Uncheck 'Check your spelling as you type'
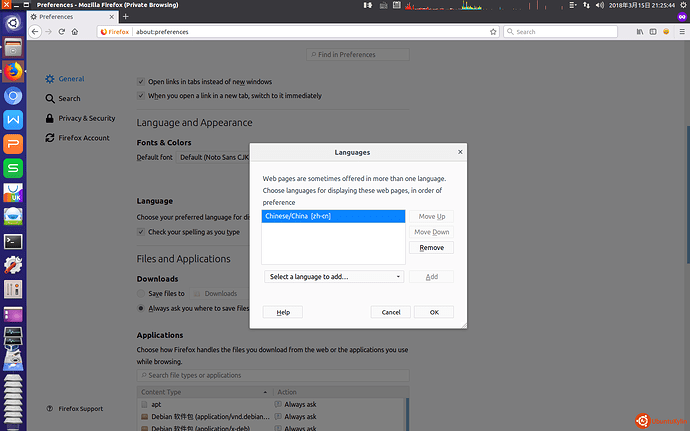The width and height of the screenshot is (690, 431). [141, 232]
